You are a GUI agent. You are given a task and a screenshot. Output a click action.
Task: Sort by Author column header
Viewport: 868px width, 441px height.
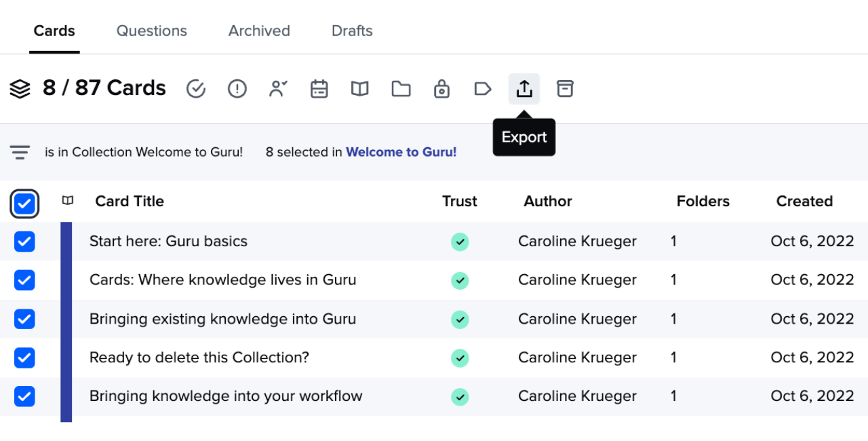[x=548, y=201]
